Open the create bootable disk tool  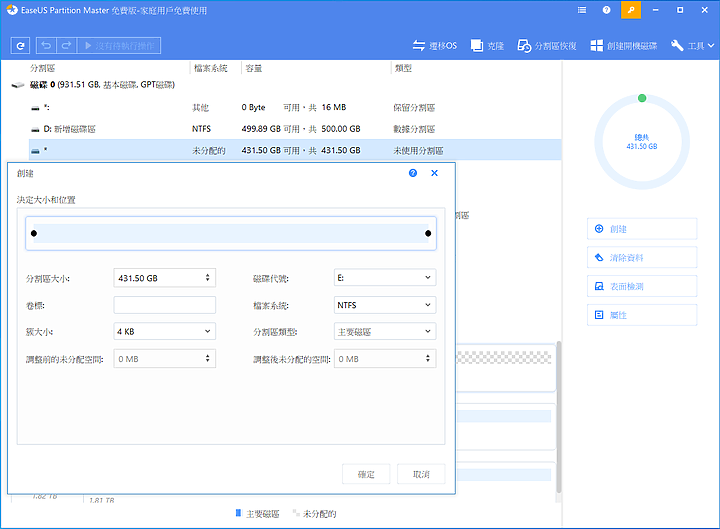[x=624, y=45]
